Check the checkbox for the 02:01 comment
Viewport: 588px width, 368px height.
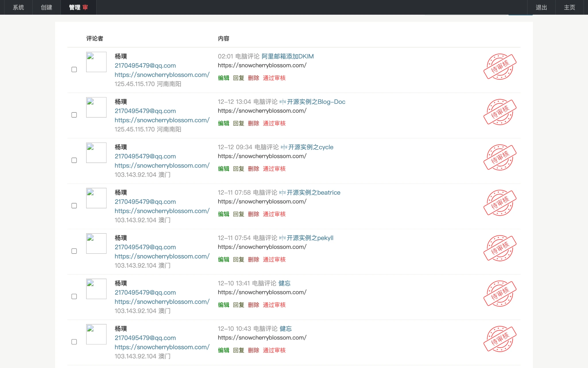pos(74,70)
